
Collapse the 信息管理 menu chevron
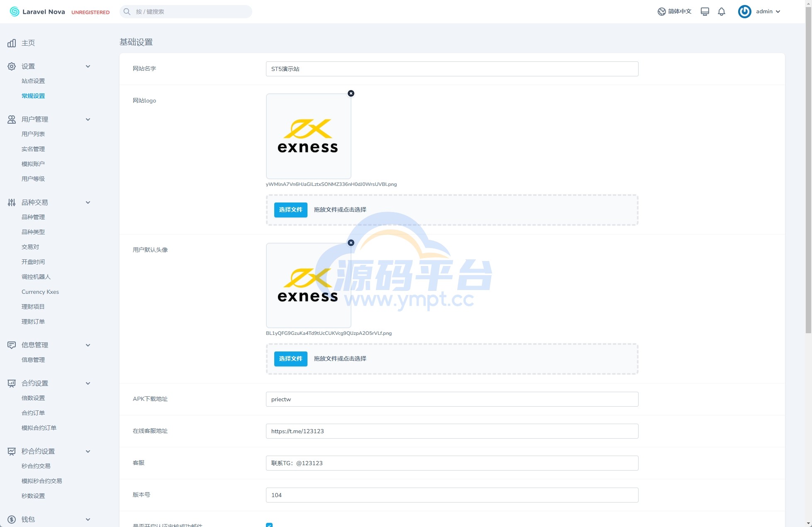(88, 345)
